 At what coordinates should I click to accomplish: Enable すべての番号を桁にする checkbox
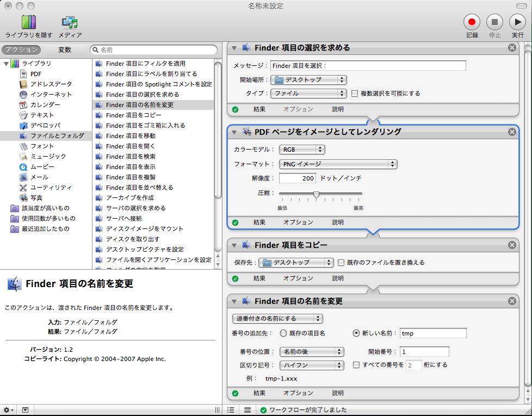[x=356, y=365]
